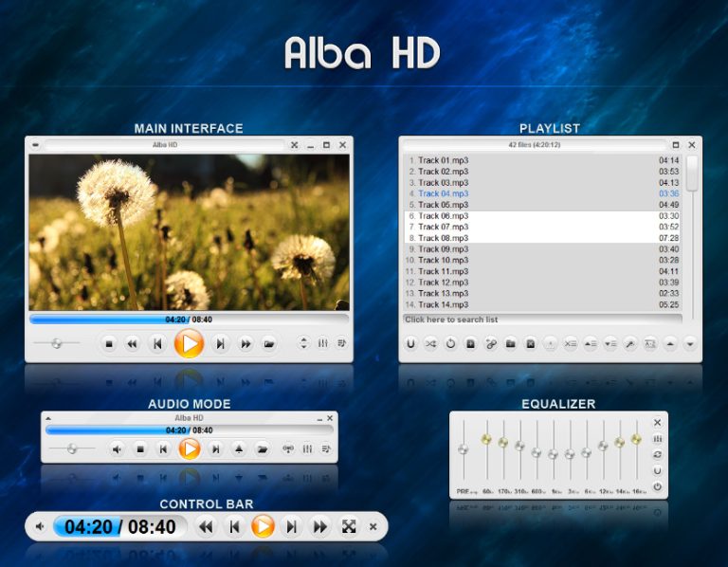
Task: Open folder icon in Audio Mode
Action: (263, 449)
